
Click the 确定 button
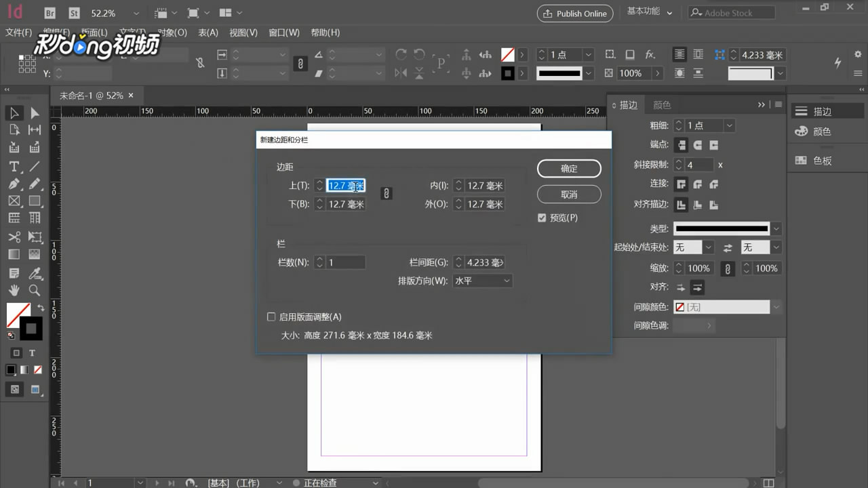click(x=569, y=169)
